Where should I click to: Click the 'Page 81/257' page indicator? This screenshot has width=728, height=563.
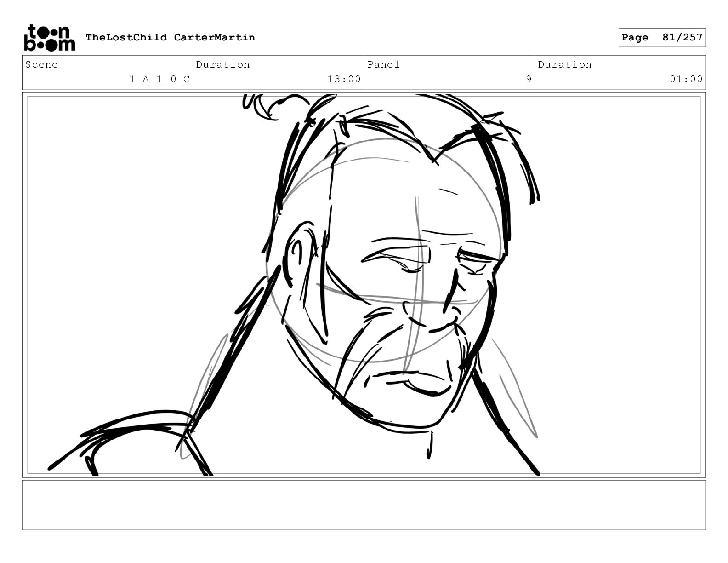[x=662, y=38]
